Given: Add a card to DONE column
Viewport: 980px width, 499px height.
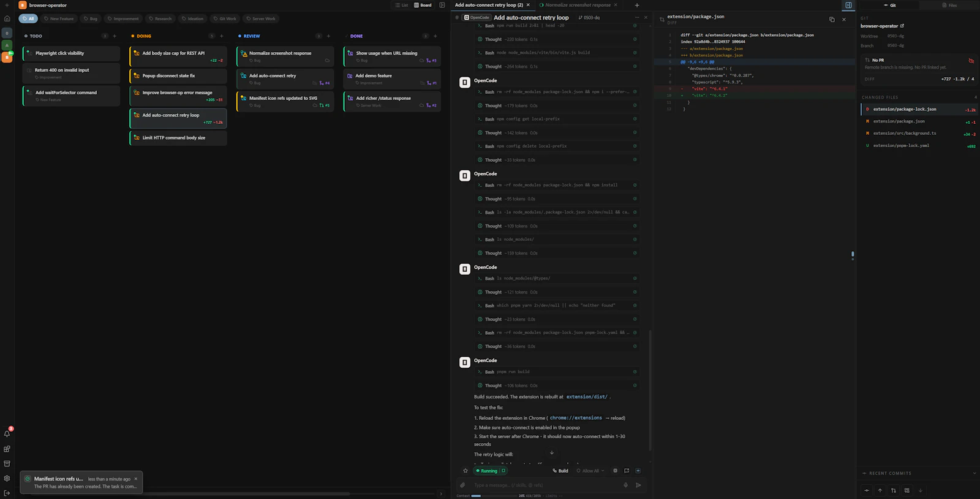Looking at the screenshot, I should click(x=435, y=36).
